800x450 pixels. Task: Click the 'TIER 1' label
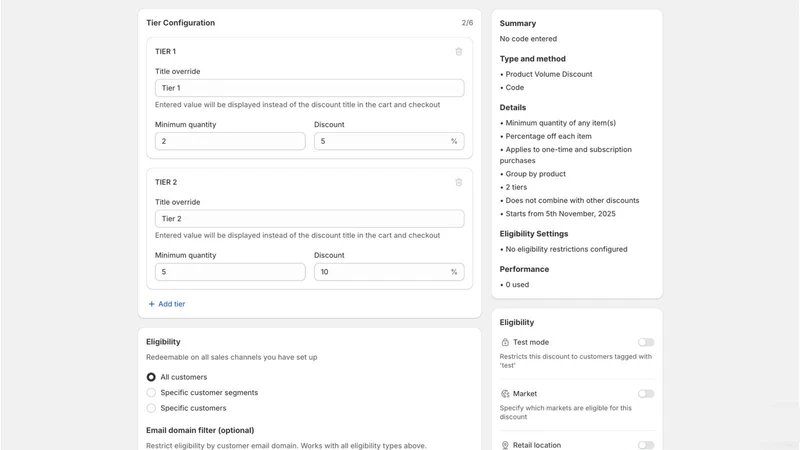(165, 52)
